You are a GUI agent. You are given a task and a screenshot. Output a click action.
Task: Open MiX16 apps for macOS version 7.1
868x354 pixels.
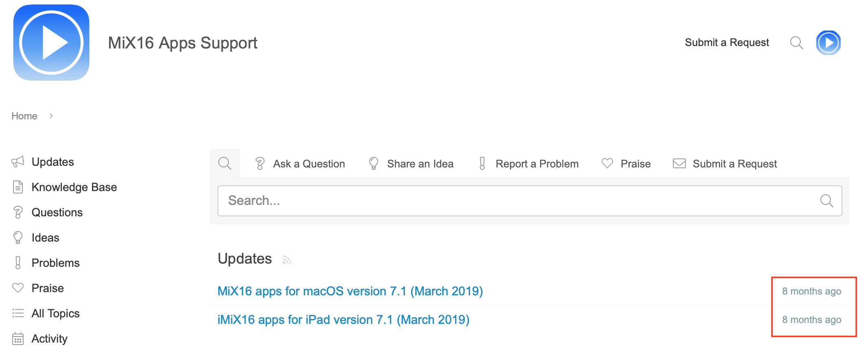pos(350,291)
